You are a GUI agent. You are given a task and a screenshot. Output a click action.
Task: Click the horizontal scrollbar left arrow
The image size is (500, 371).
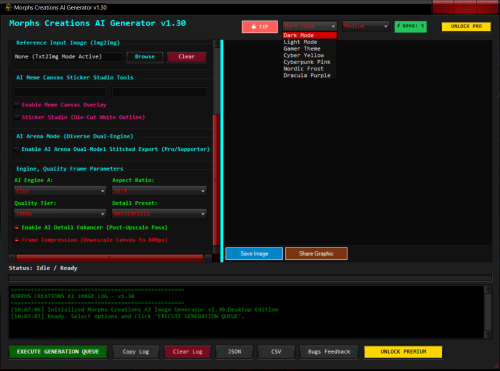click(12, 258)
